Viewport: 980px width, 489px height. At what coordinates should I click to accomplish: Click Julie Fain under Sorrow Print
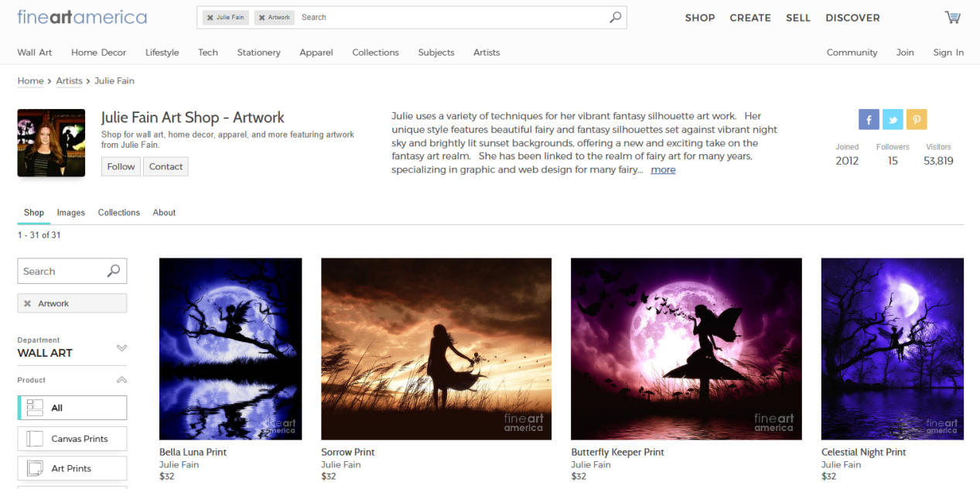341,465
